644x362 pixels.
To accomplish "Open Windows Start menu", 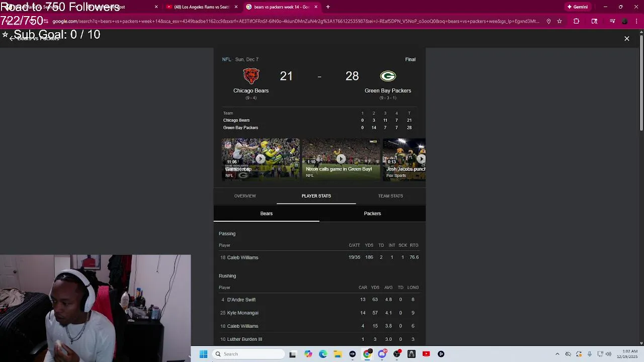I will click(203, 354).
